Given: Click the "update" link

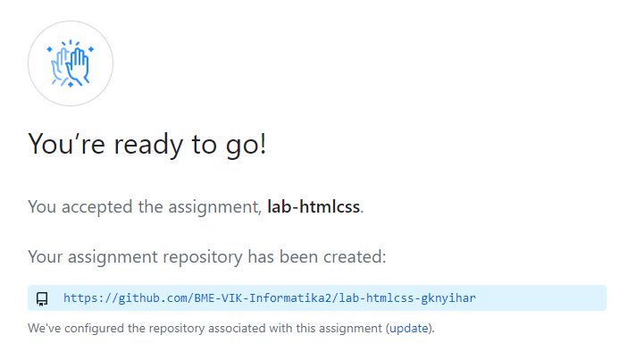Looking at the screenshot, I should tap(409, 328).
